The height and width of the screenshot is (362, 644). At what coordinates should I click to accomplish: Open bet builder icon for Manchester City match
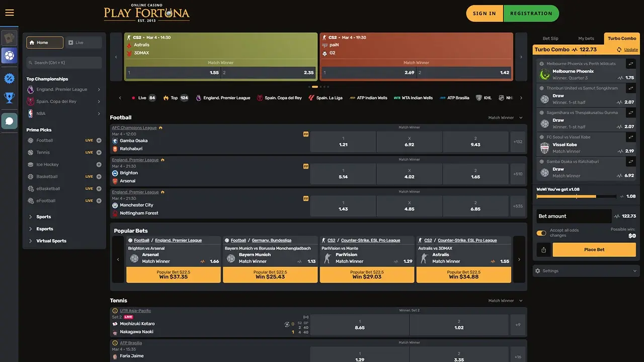(x=306, y=199)
